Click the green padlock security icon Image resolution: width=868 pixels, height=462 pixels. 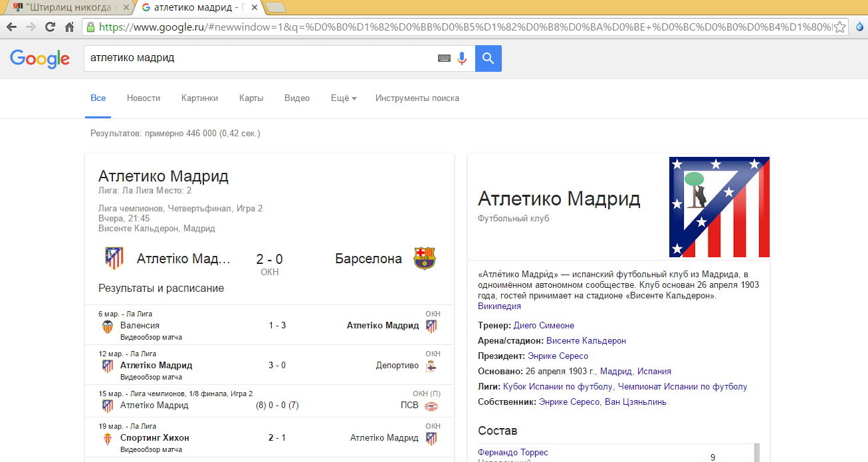pos(91,27)
